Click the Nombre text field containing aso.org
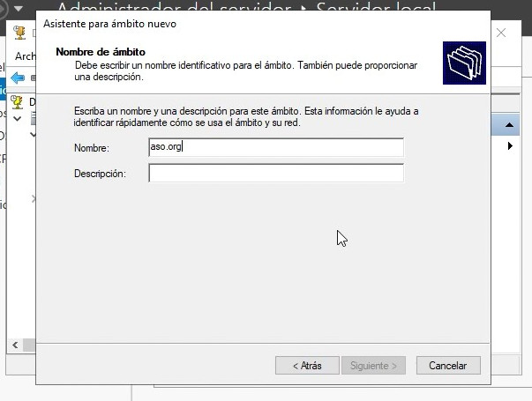Viewport: 532px width, 401px height. [275, 147]
